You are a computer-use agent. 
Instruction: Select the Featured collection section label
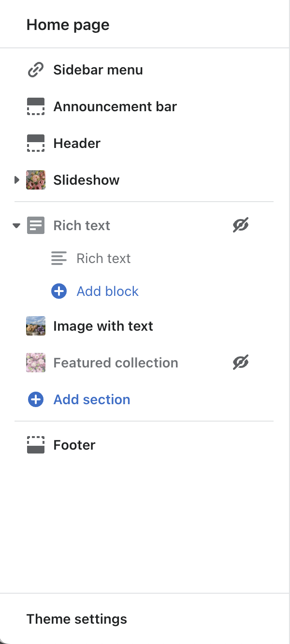(x=116, y=363)
